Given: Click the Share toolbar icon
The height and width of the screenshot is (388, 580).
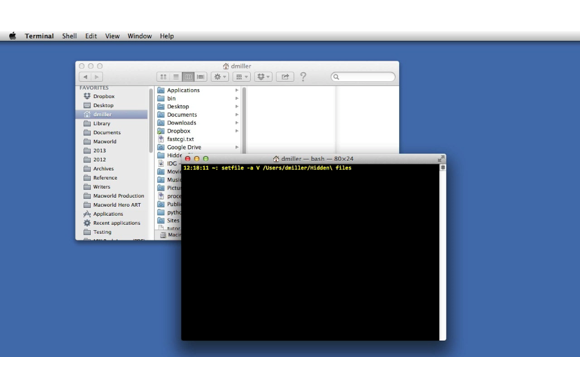Looking at the screenshot, I should point(285,77).
